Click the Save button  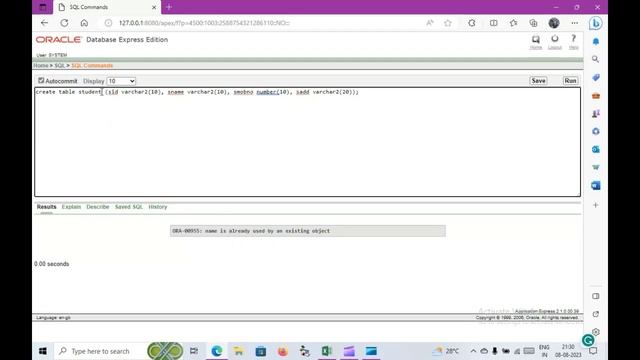point(538,81)
